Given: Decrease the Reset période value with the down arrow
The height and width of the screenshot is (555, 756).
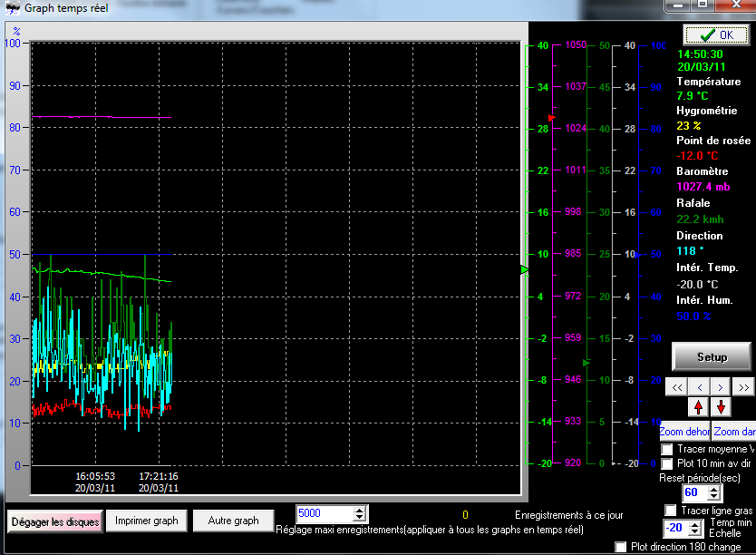Looking at the screenshot, I should tap(714, 496).
